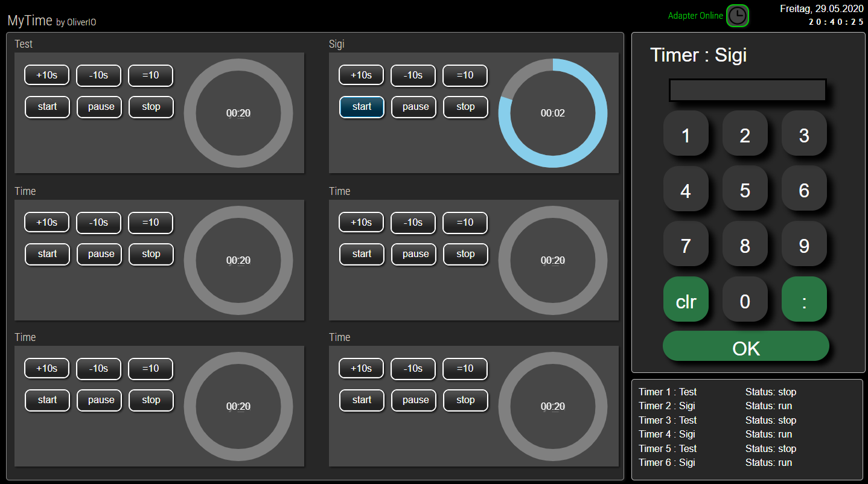Tap keypad digit 8
Screen dimensions: 868x484
(745, 244)
